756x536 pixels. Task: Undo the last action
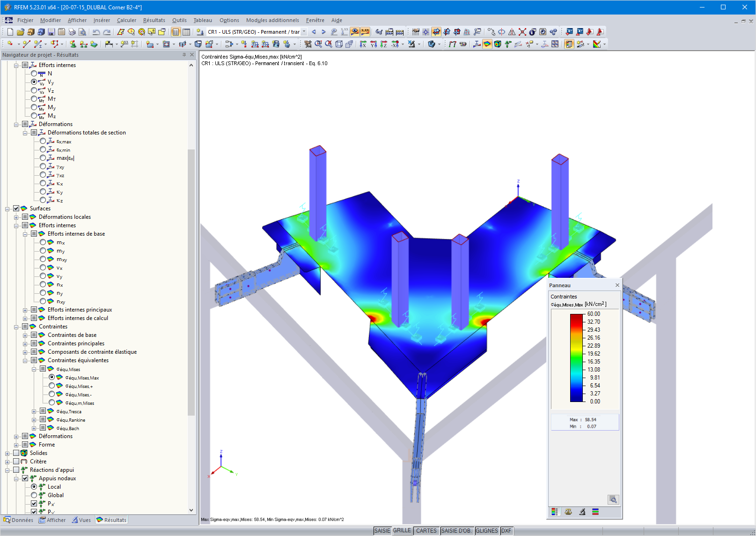pyautogui.click(x=96, y=32)
